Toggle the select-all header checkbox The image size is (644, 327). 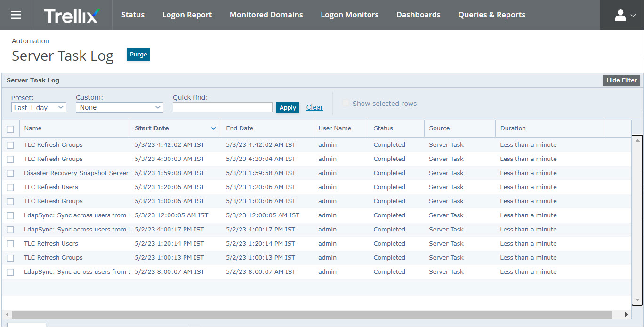[10, 129]
